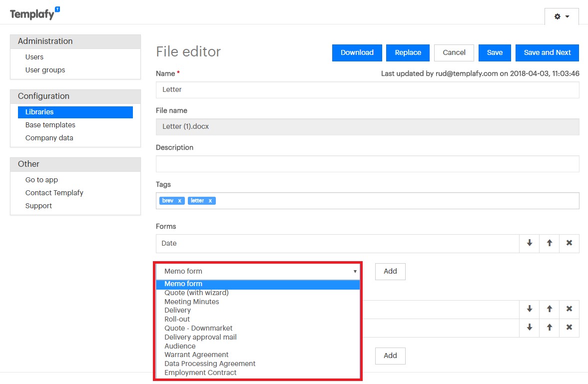Open the settings gear menu
Image resolution: width=588 pixels, height=384 pixels.
click(x=562, y=16)
